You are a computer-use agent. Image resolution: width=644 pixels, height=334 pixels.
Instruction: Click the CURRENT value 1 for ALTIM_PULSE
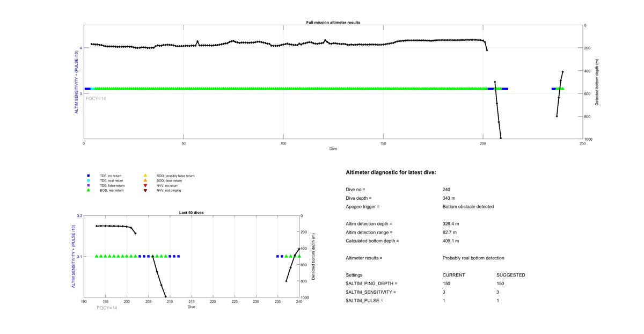444,301
